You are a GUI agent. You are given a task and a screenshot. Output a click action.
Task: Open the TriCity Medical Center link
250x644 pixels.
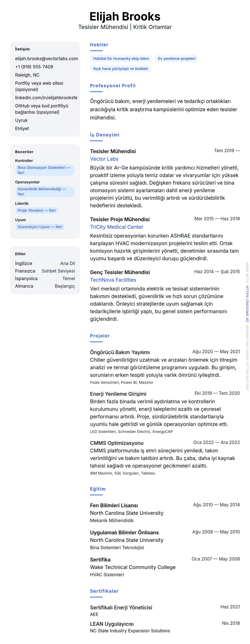coord(116,227)
